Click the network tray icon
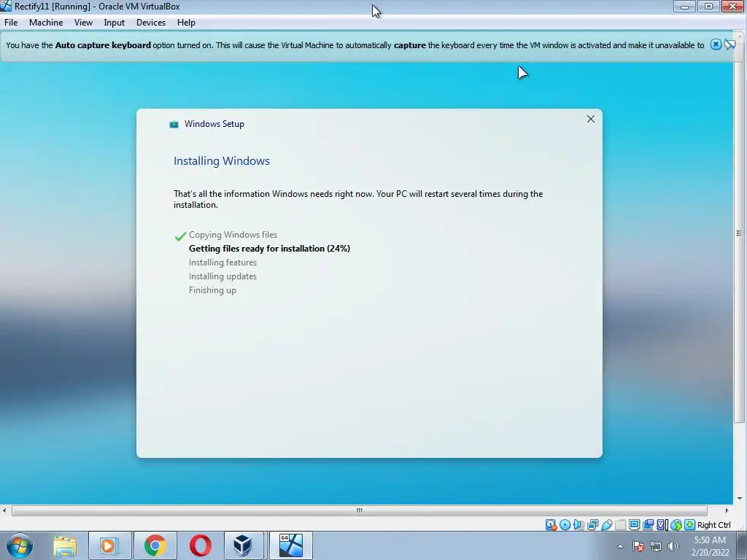The width and height of the screenshot is (747, 560). click(656, 546)
